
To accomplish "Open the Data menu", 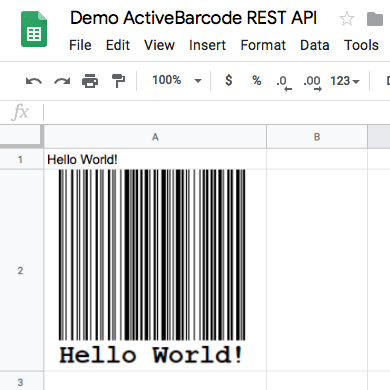I will click(315, 45).
